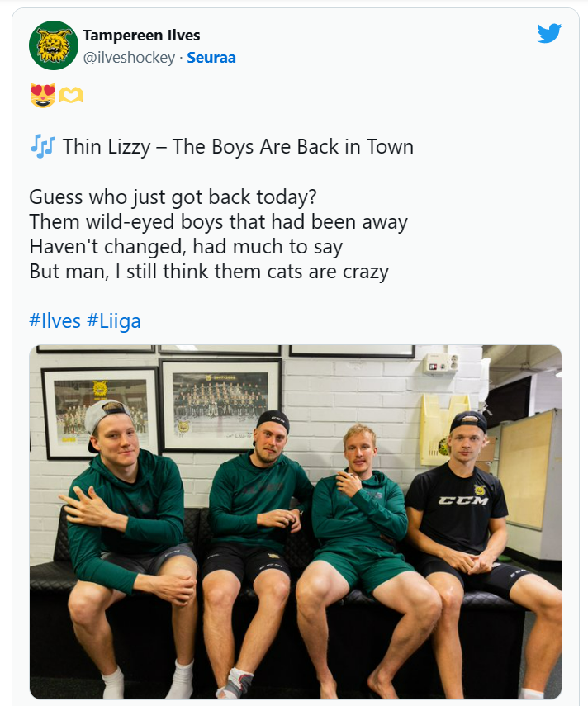Open the @ilveshockey handle link
588x706 pixels.
[129, 58]
